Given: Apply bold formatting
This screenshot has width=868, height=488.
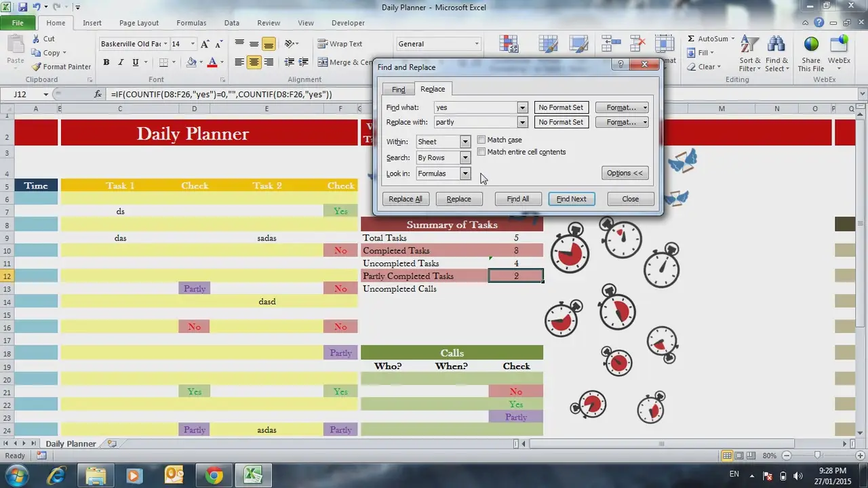Looking at the screenshot, I should point(106,62).
